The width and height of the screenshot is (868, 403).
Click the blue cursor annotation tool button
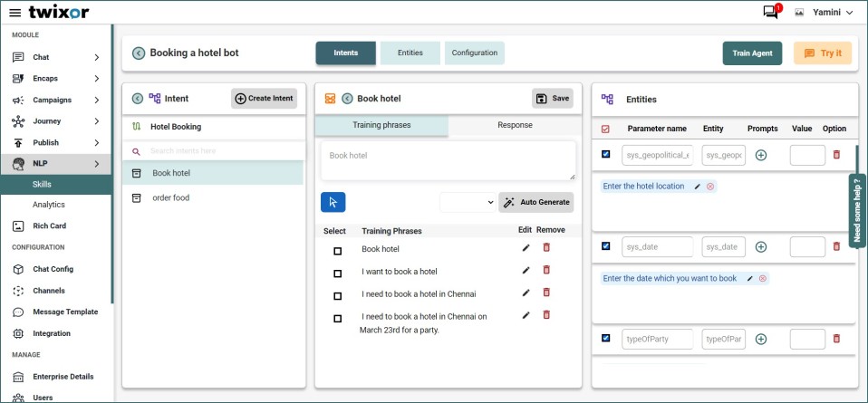click(x=333, y=202)
